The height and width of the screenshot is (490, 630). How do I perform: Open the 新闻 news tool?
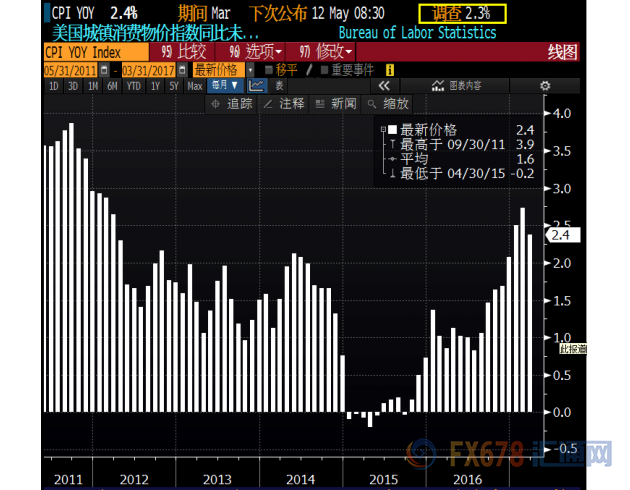pyautogui.click(x=337, y=103)
